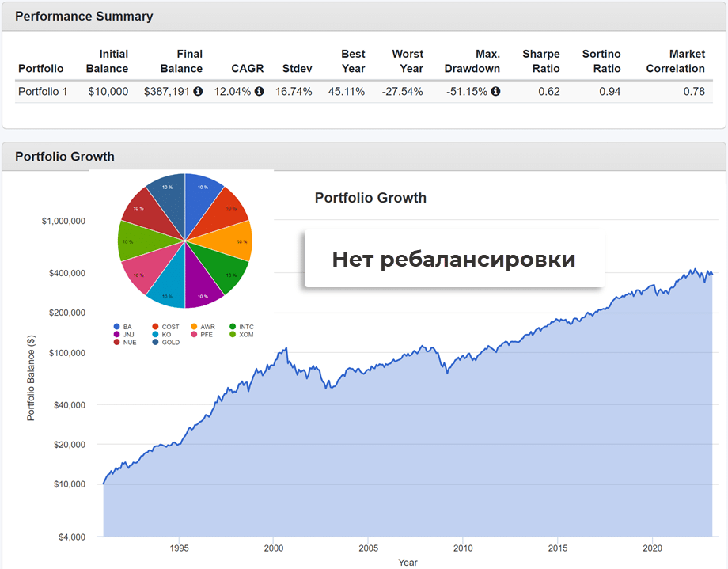Click the COST legend marker
Viewport: 728px width, 569px height.
154,327
